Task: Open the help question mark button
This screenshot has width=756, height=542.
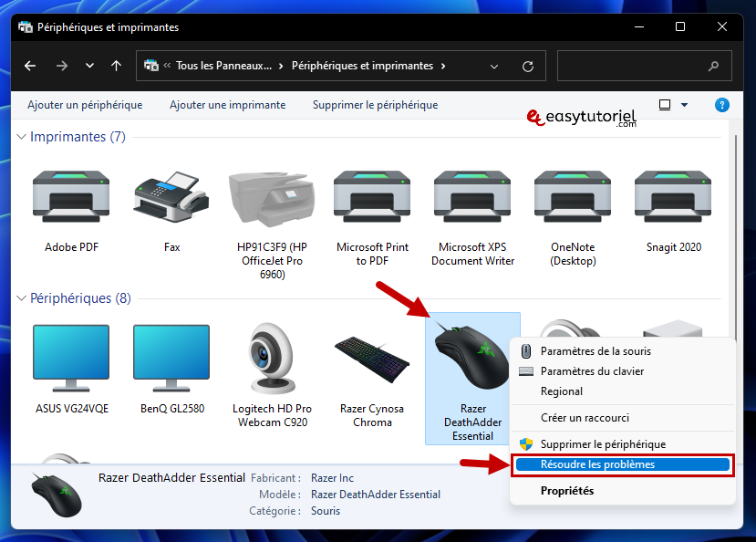Action: click(721, 105)
